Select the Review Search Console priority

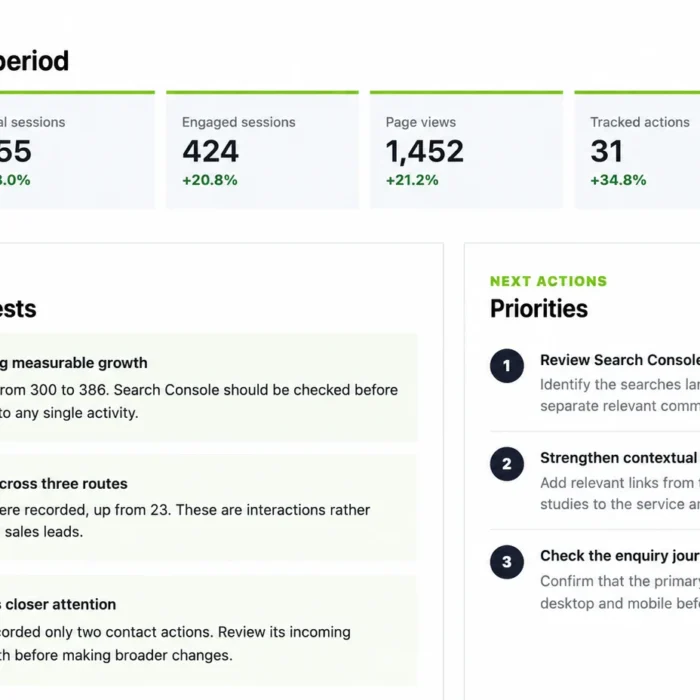click(620, 360)
